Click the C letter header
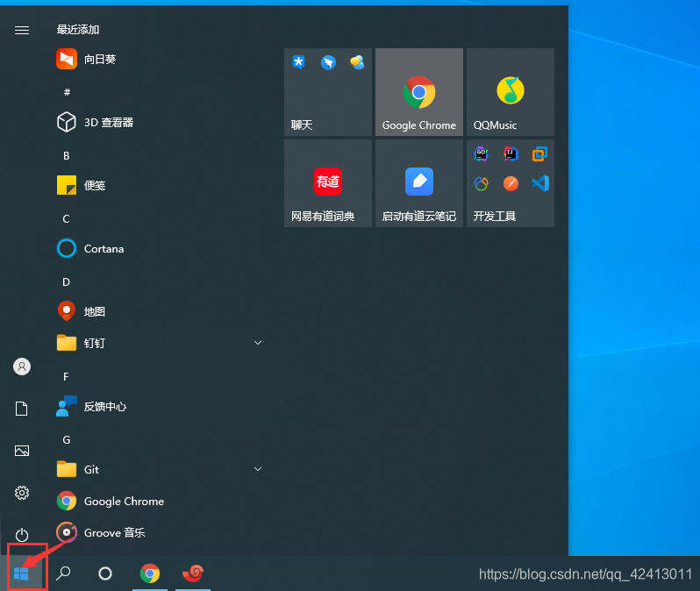 click(x=66, y=218)
